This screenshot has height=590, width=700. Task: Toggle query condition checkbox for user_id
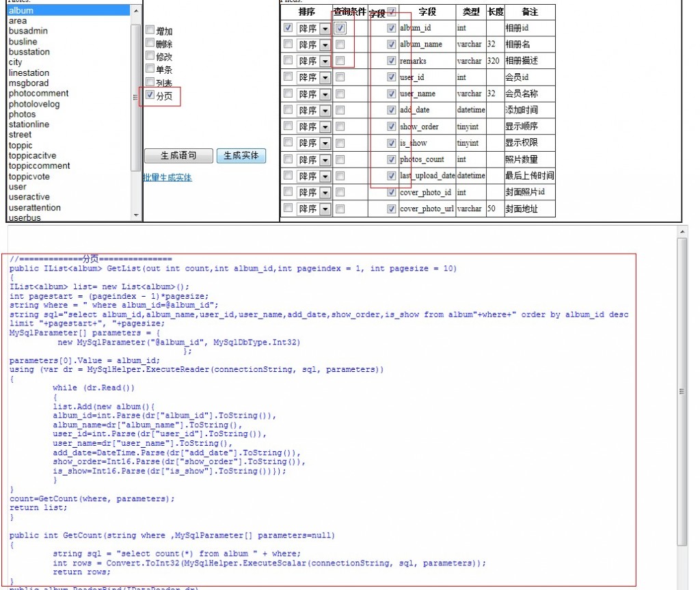pyautogui.click(x=340, y=77)
